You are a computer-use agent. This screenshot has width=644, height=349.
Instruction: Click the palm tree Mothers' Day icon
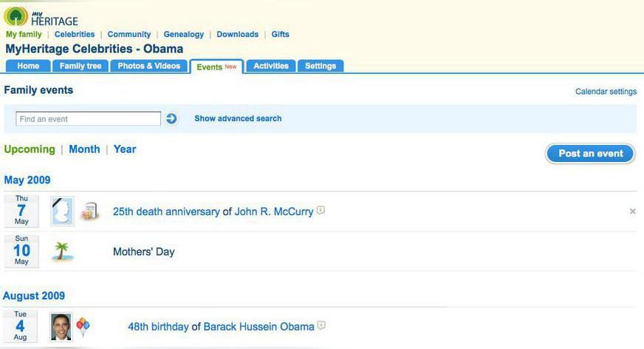62,251
